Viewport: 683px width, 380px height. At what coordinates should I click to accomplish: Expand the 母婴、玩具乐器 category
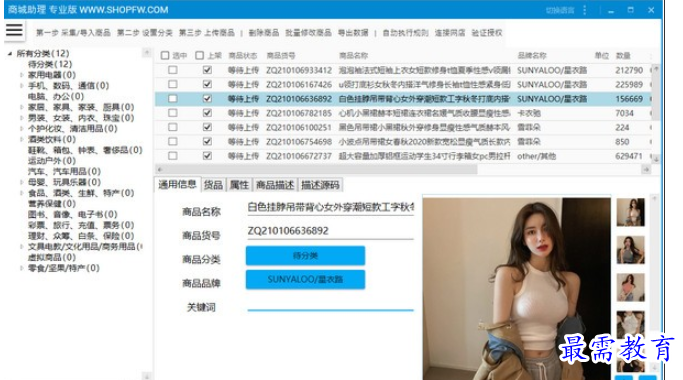coord(21,182)
